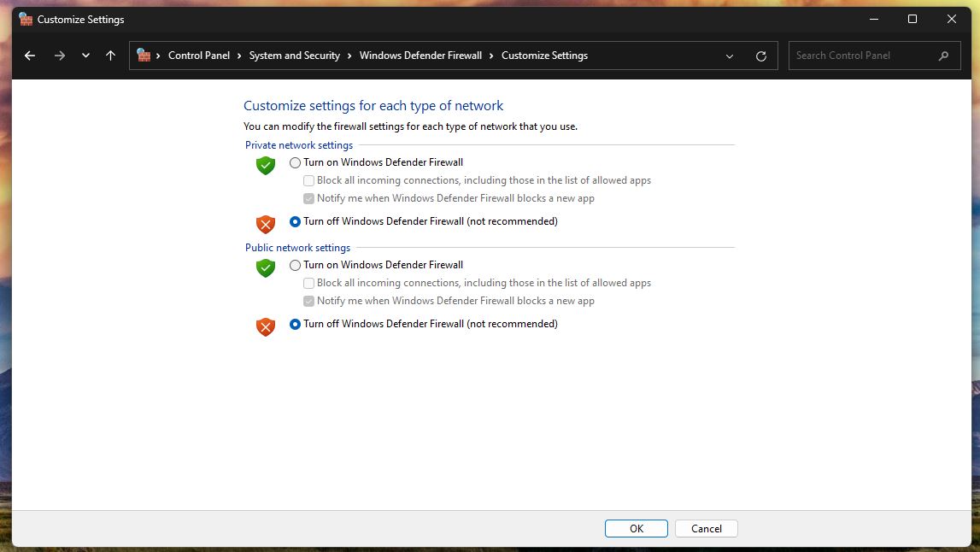Image resolution: width=980 pixels, height=552 pixels.
Task: Toggle private Block all incoming connections checkbox
Action: pyautogui.click(x=309, y=180)
